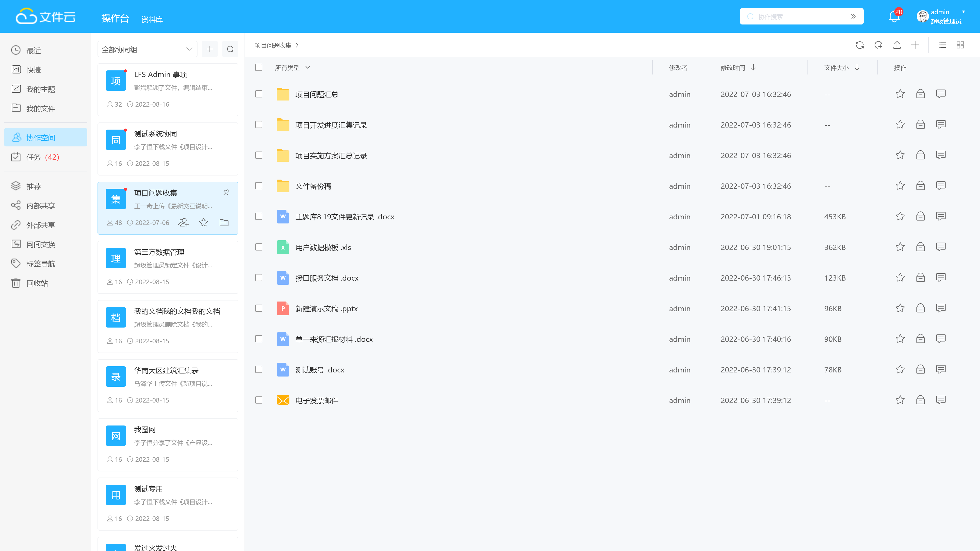The image size is (980, 551).
Task: Click the notification bell icon
Action: (x=894, y=17)
